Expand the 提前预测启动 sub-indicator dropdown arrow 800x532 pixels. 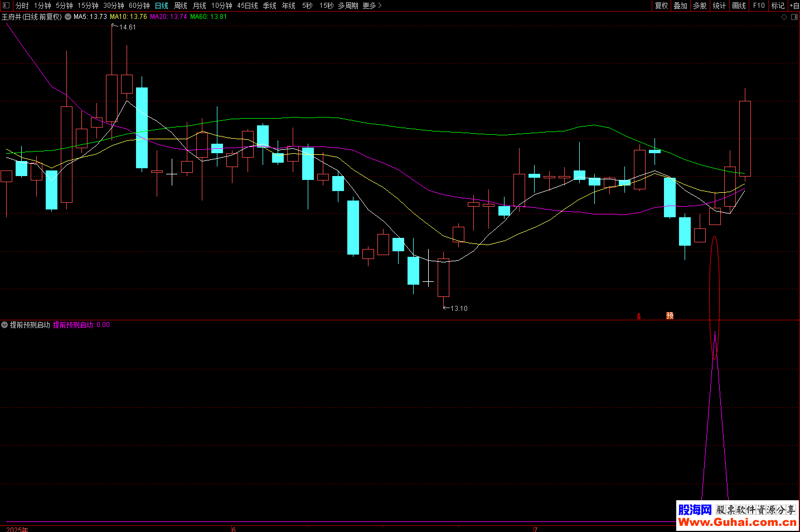click(4, 325)
